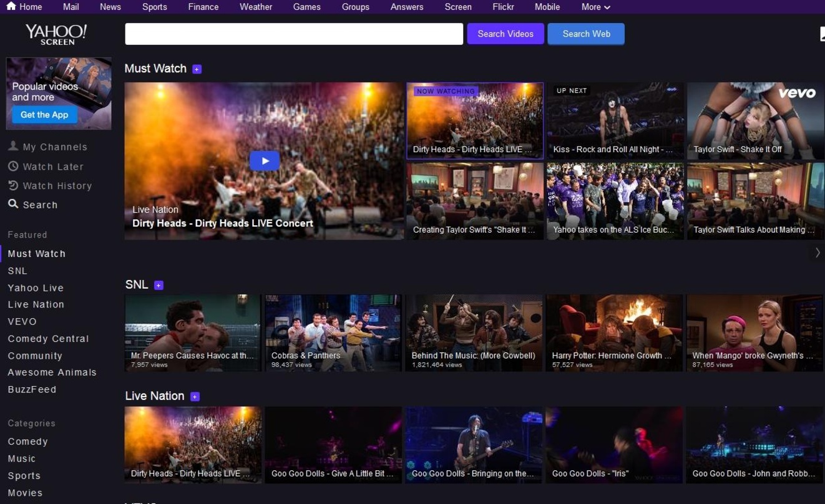Select Comedy Central in the sidebar

click(48, 339)
